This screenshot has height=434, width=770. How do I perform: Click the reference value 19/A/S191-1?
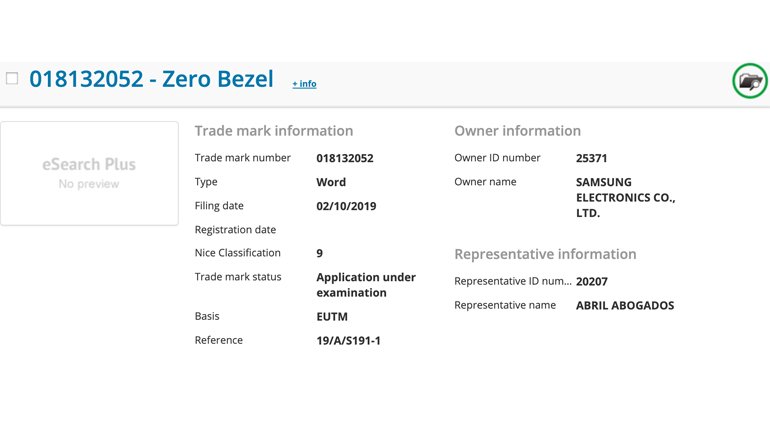(348, 341)
